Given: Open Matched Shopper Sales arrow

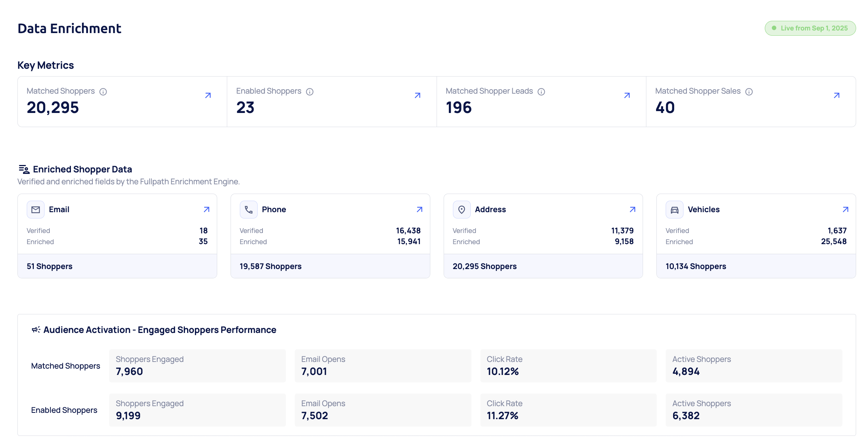Looking at the screenshot, I should coord(836,96).
